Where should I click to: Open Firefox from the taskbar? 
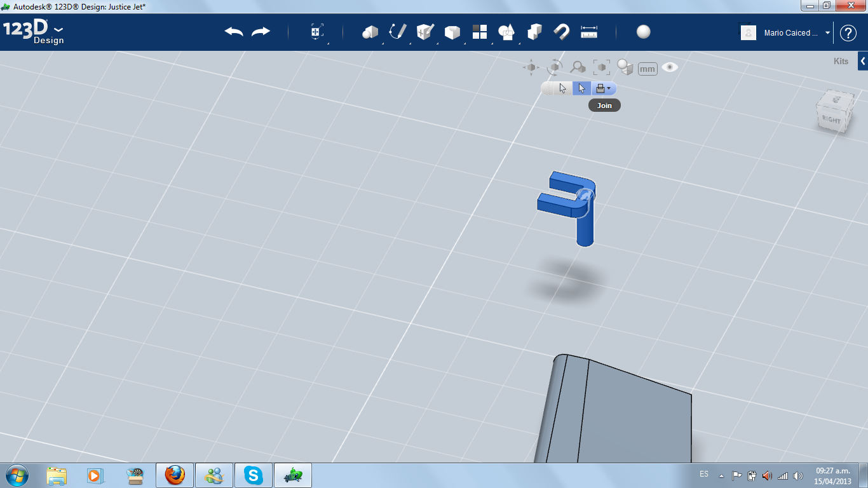(175, 475)
